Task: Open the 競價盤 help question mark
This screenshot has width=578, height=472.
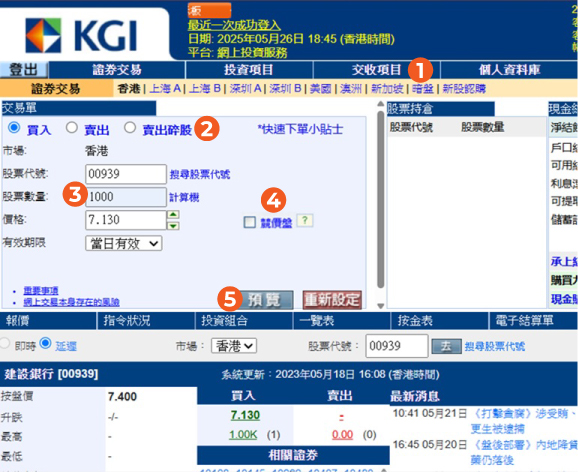Action: click(304, 221)
